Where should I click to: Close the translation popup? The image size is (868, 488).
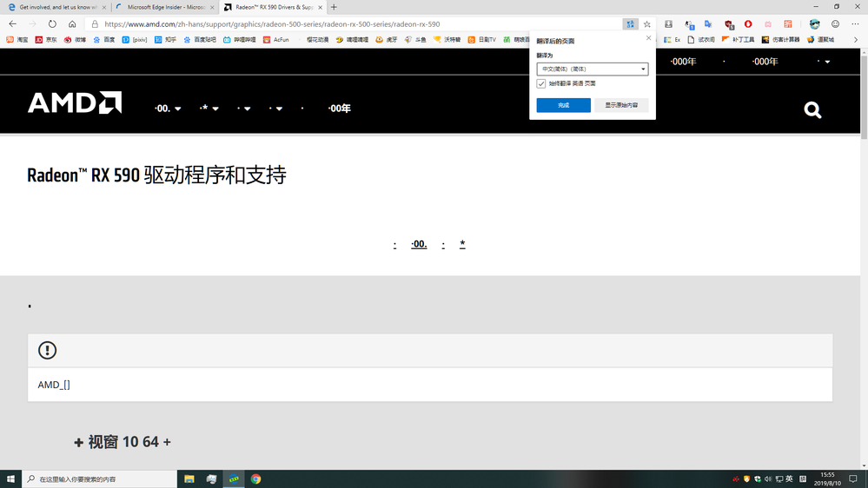tap(648, 38)
